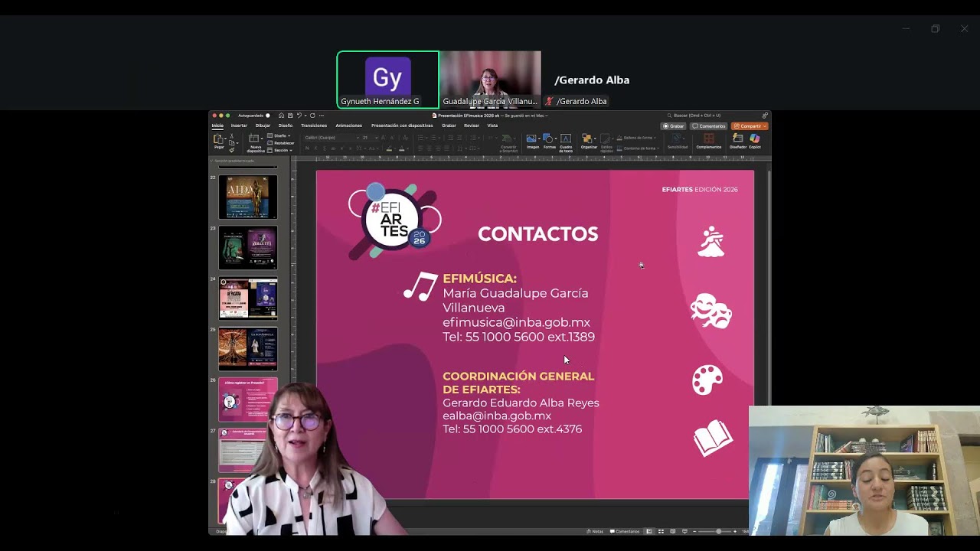Open the Revisar tab

[x=472, y=126]
